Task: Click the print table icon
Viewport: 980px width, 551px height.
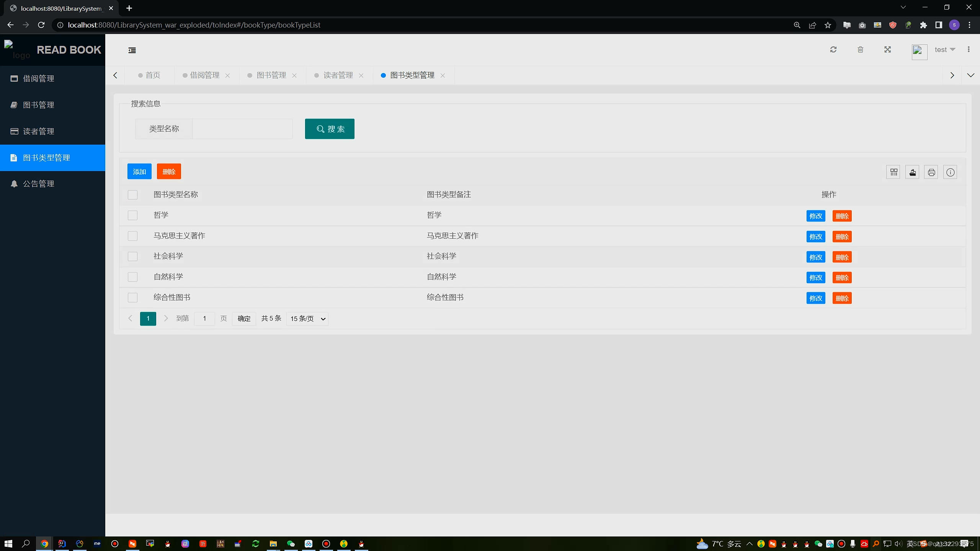Action: (931, 172)
